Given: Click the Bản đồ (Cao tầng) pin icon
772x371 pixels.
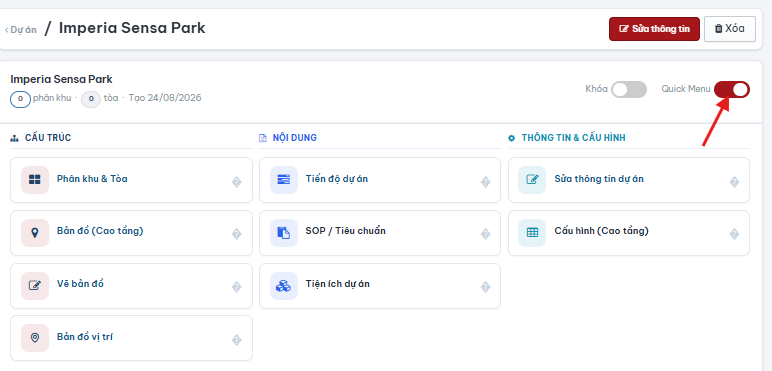Looking at the screenshot, I should (34, 233).
